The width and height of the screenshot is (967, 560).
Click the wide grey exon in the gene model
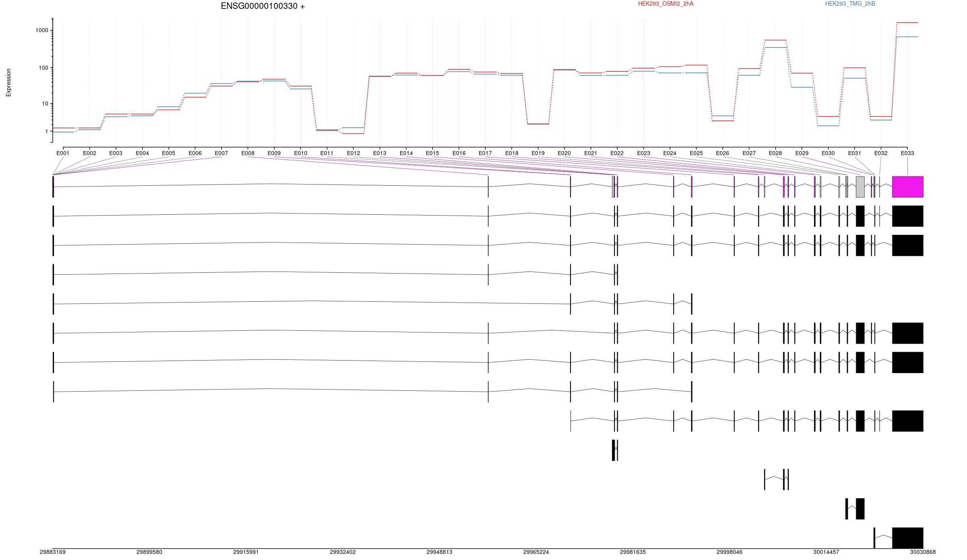coord(860,187)
